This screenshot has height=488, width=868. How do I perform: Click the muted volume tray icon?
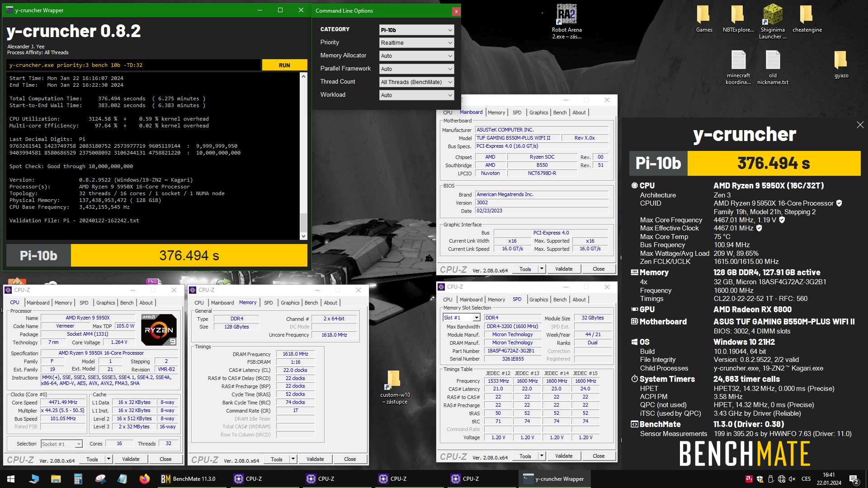pos(792,479)
